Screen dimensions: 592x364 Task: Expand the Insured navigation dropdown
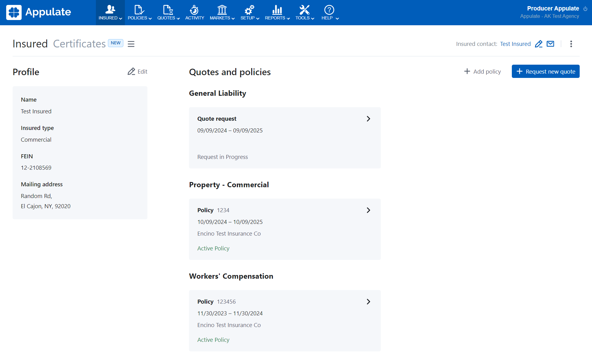point(110,12)
